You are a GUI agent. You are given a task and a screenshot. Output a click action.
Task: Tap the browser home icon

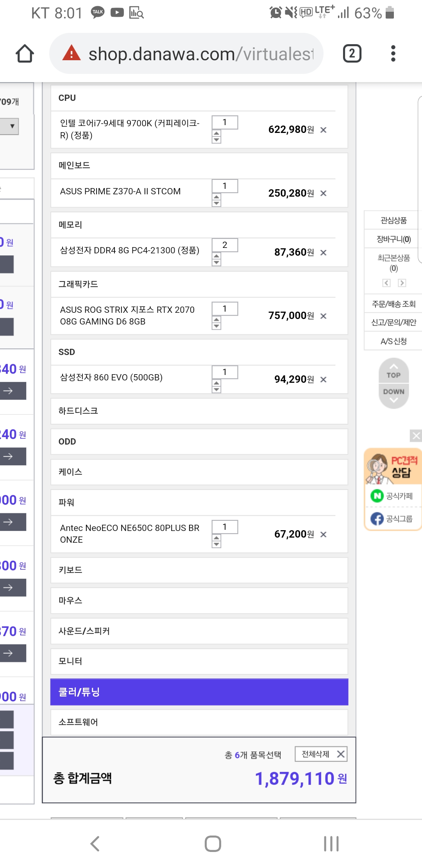(25, 54)
